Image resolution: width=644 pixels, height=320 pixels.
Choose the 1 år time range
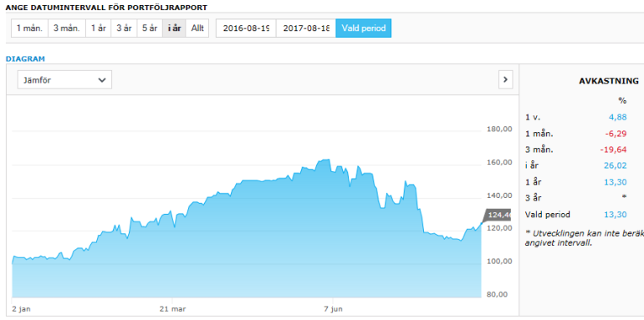(x=98, y=28)
